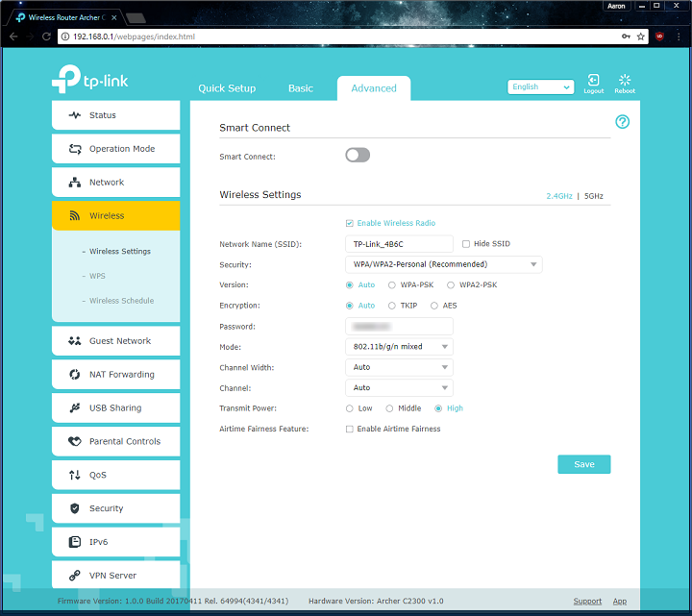Click the Reboot icon
Screen dimensions: 692x616
[625, 82]
